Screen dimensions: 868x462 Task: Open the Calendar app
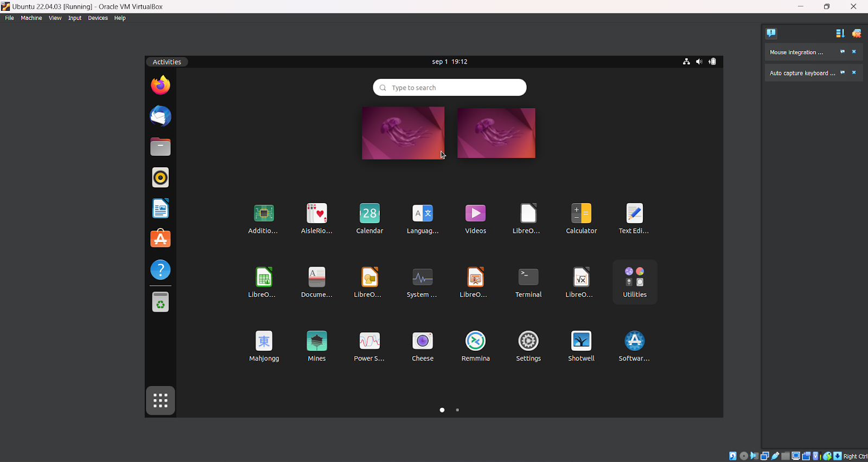coord(369,218)
